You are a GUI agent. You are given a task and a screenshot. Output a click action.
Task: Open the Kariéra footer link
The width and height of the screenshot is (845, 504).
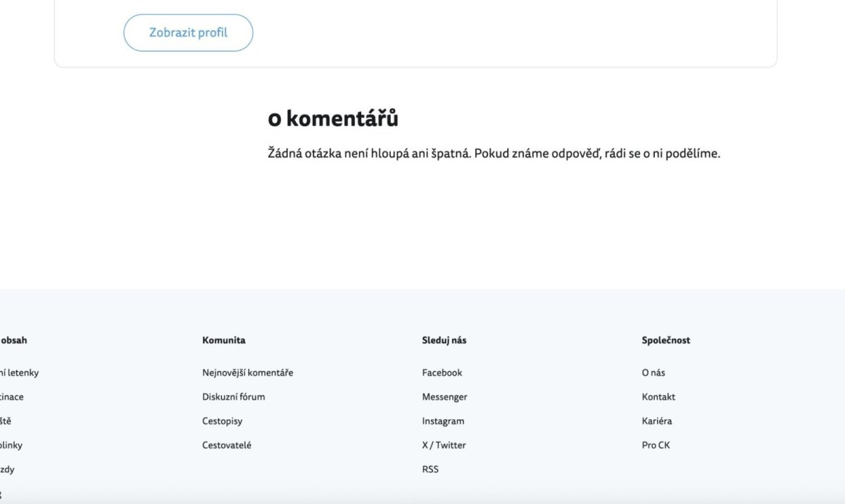(656, 421)
